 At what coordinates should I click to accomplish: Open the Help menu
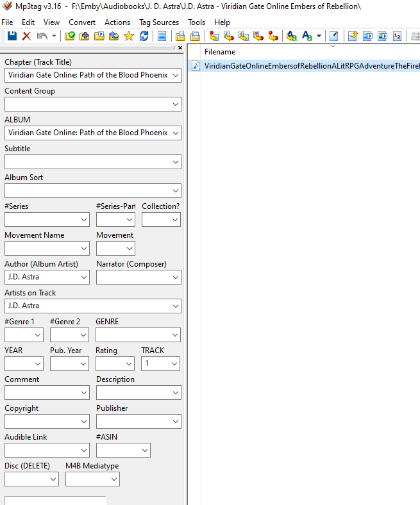[222, 22]
